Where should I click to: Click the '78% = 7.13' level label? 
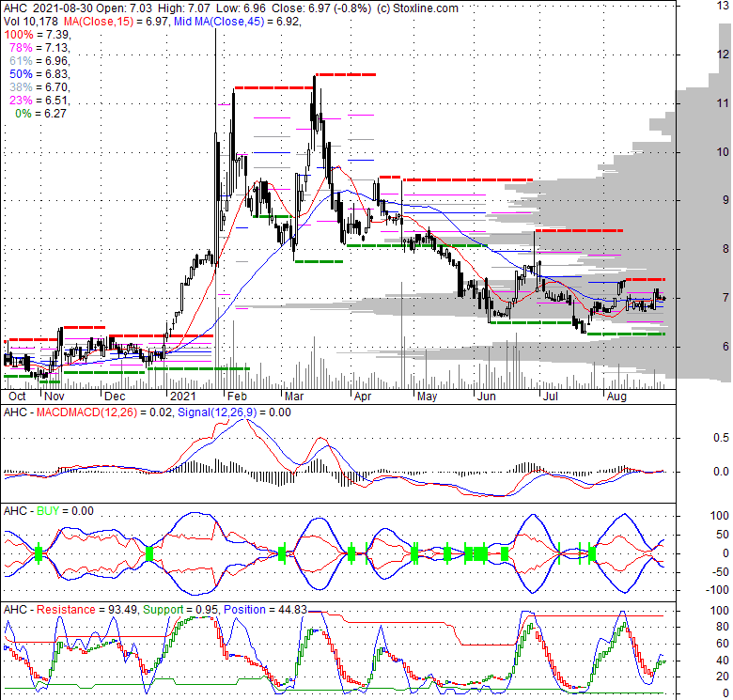point(39,48)
